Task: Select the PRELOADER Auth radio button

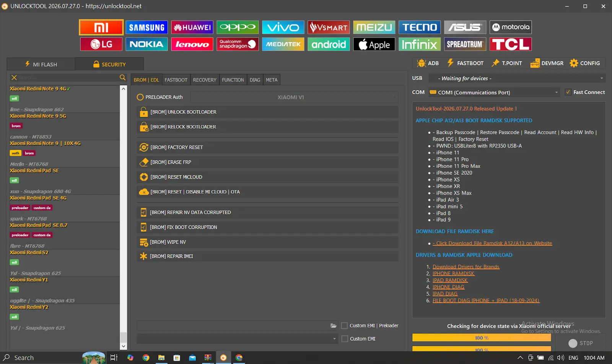Action: coord(140,97)
